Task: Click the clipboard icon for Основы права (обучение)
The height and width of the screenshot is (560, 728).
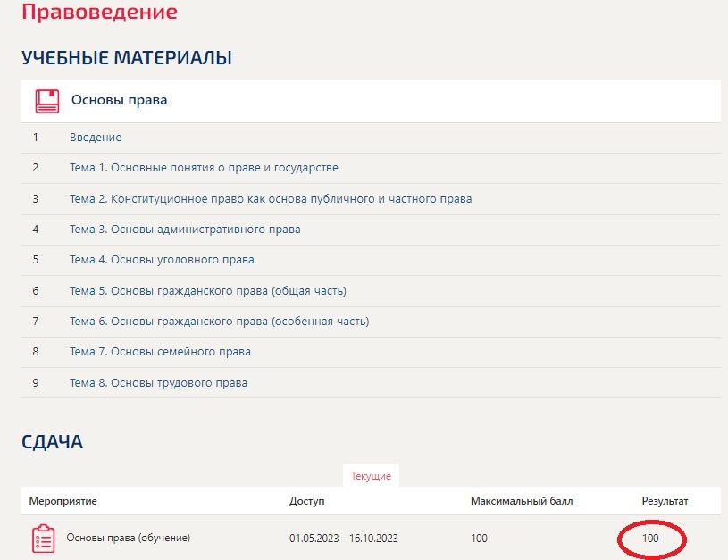Action: point(44,539)
